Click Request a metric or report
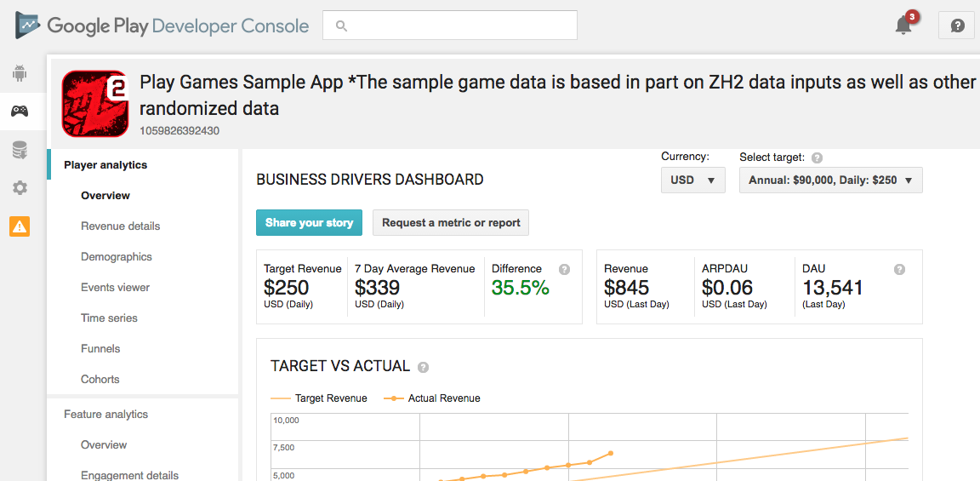This screenshot has width=980, height=481. tap(451, 223)
